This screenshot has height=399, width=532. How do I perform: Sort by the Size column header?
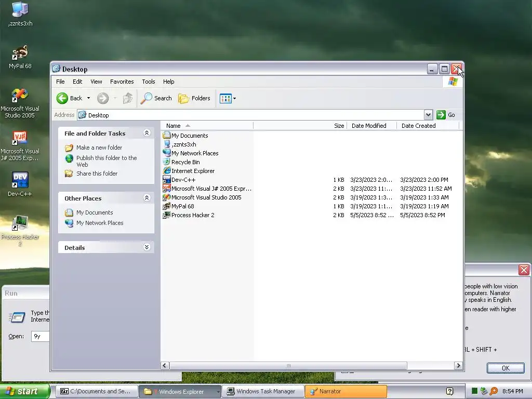pos(300,126)
